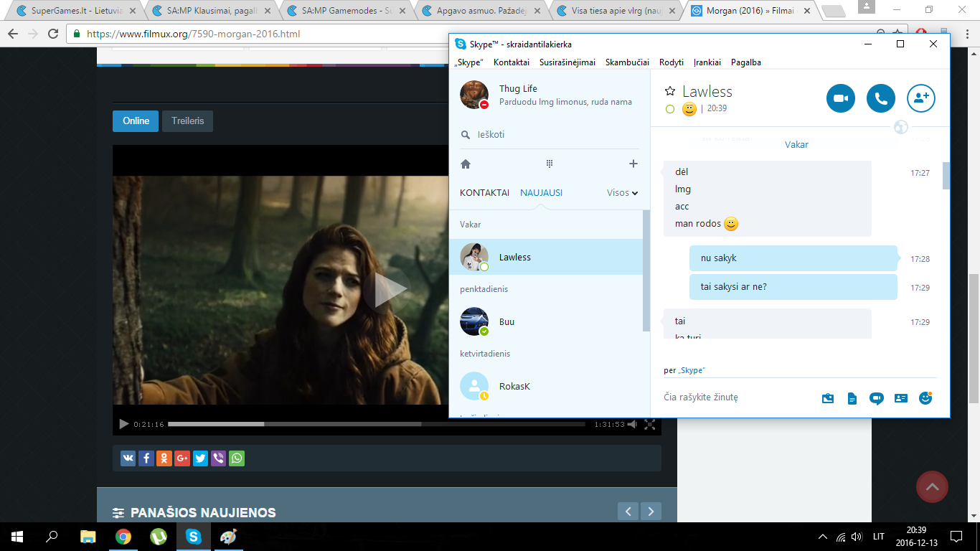Open the Skype home view icon
Viewport: 980px width, 551px height.
(466, 164)
